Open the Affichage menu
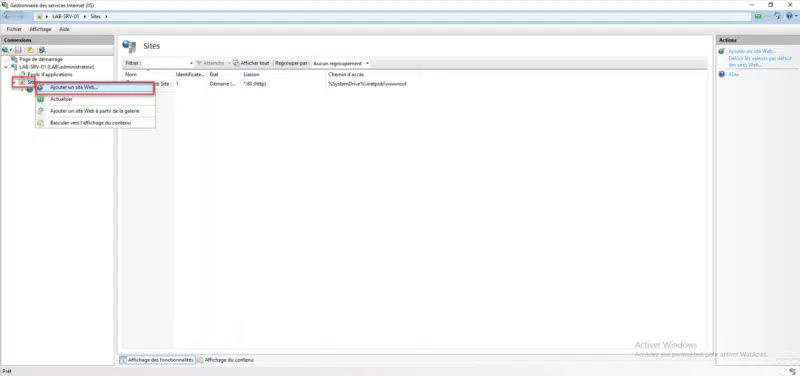The width and height of the screenshot is (800, 376). (40, 29)
